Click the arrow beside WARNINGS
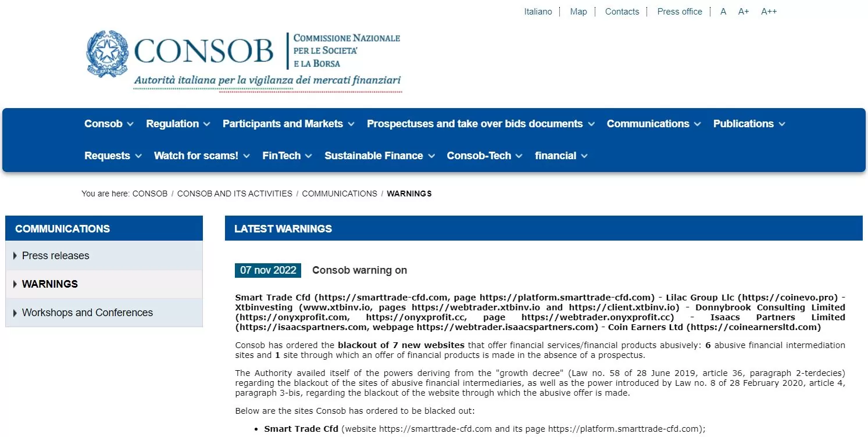 (x=15, y=284)
